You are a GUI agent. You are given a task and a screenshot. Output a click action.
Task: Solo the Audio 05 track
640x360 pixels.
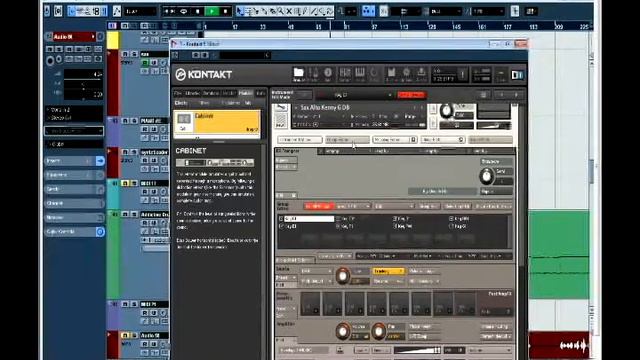pyautogui.click(x=134, y=336)
